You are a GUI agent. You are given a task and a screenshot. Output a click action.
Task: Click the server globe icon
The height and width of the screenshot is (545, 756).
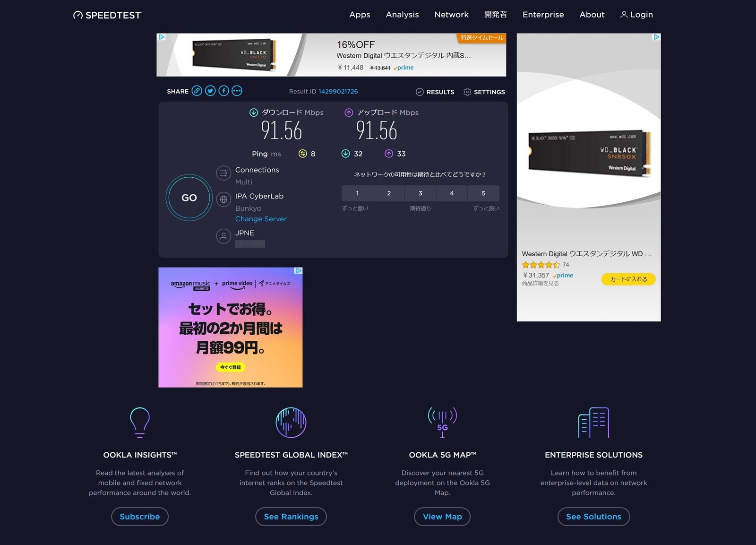[x=223, y=199]
